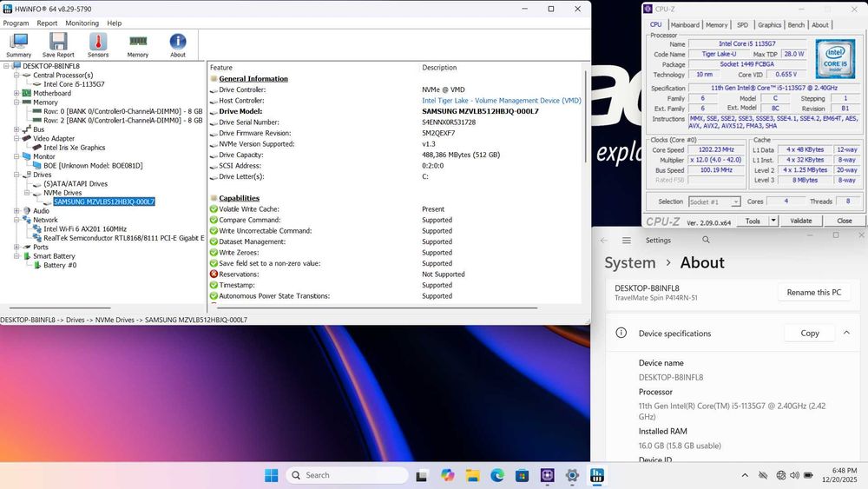Expand the Bus tree node

pos(16,129)
